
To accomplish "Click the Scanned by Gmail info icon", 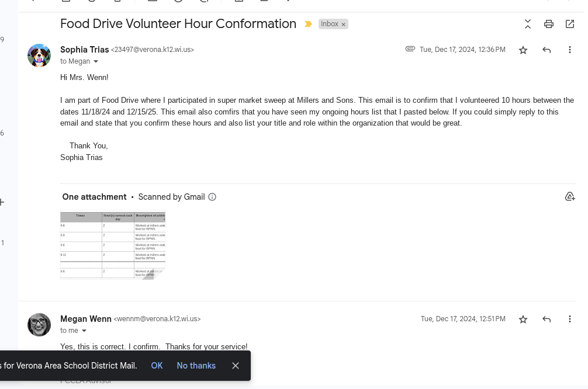I will click(212, 197).
